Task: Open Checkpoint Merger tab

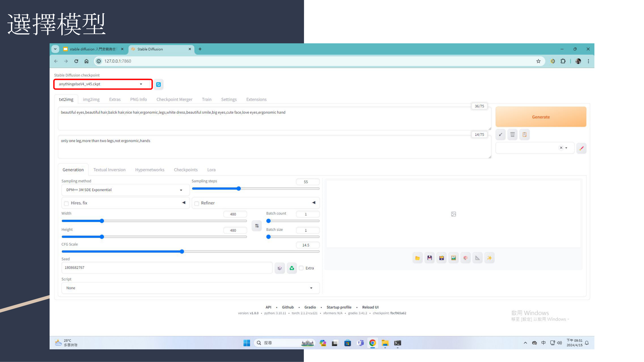Action: click(174, 100)
